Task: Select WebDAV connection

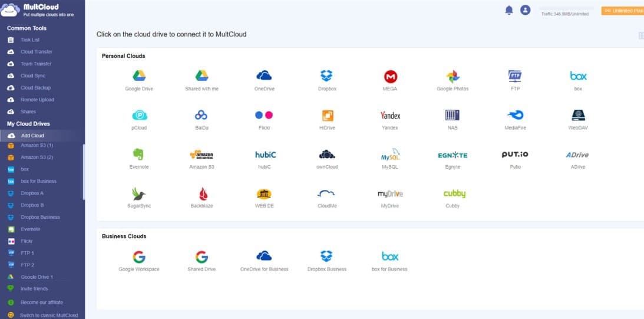Action: [578, 120]
